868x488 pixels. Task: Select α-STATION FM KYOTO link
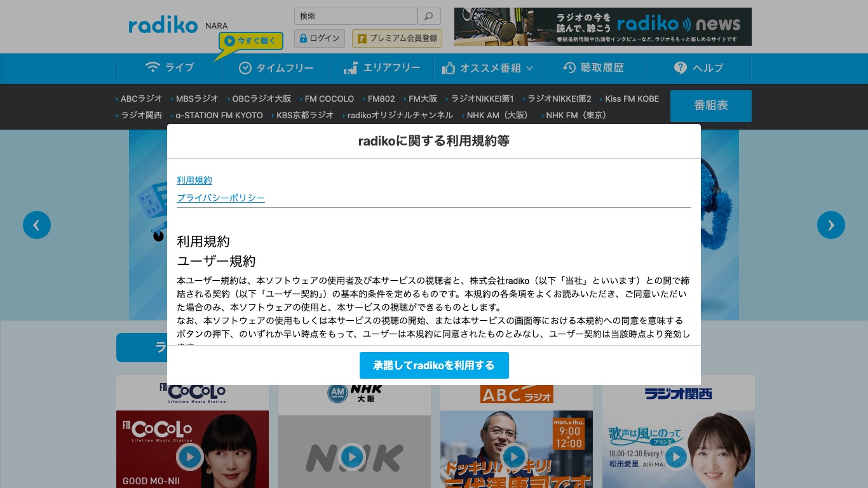click(219, 115)
